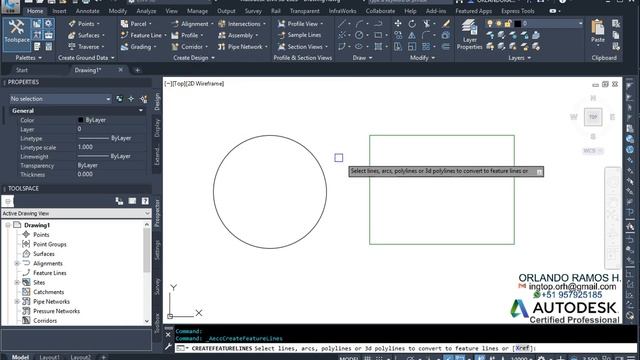Expand the Sites tree node
This screenshot has height=360, width=640.
17,282
